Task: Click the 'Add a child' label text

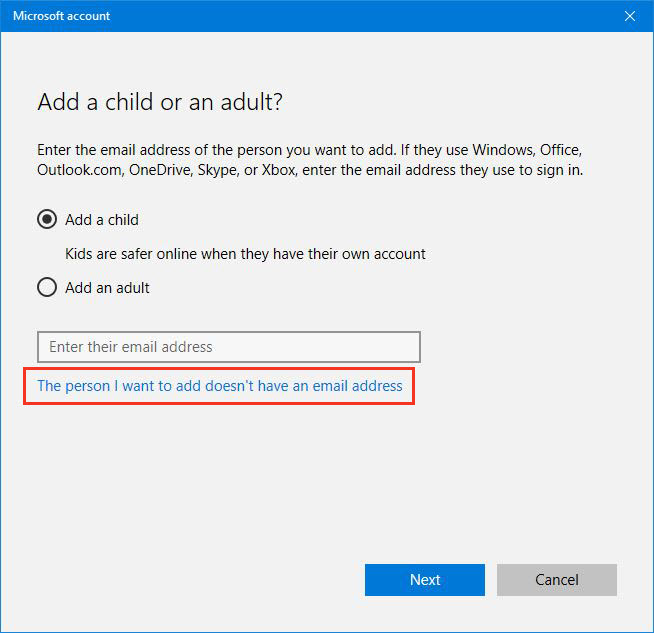Action: point(102,220)
